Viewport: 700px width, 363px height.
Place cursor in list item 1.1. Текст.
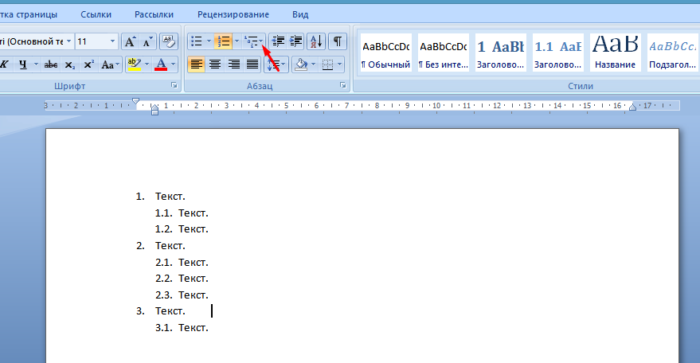193,213
